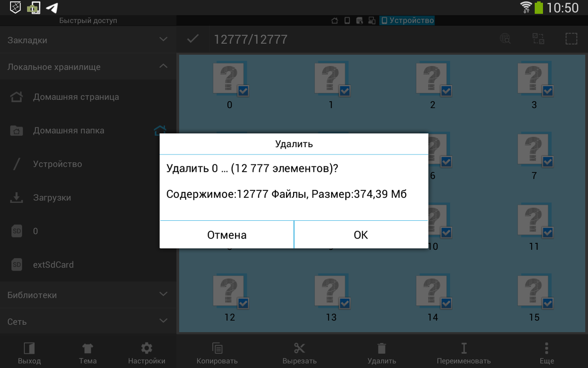Tap the file name label 1

[x=331, y=105]
